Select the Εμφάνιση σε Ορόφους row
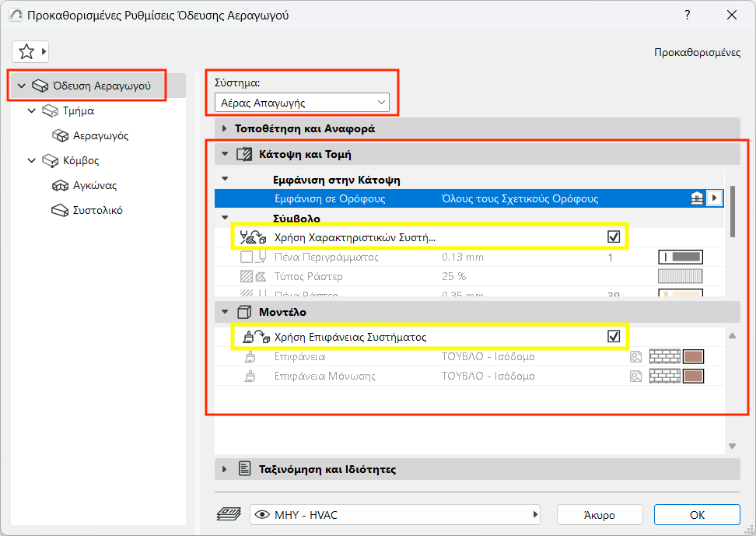 (469, 199)
